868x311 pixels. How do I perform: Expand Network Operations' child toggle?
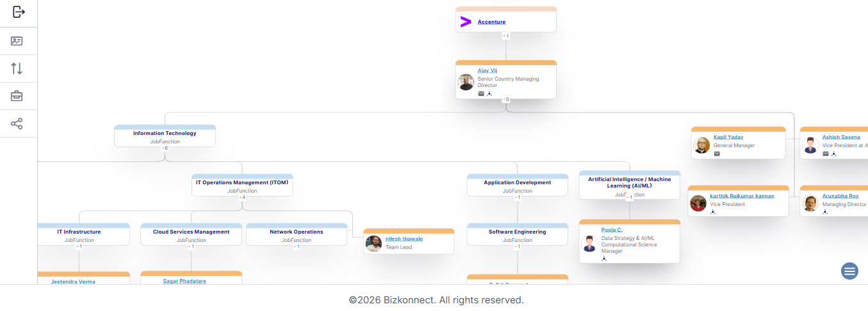(x=296, y=246)
